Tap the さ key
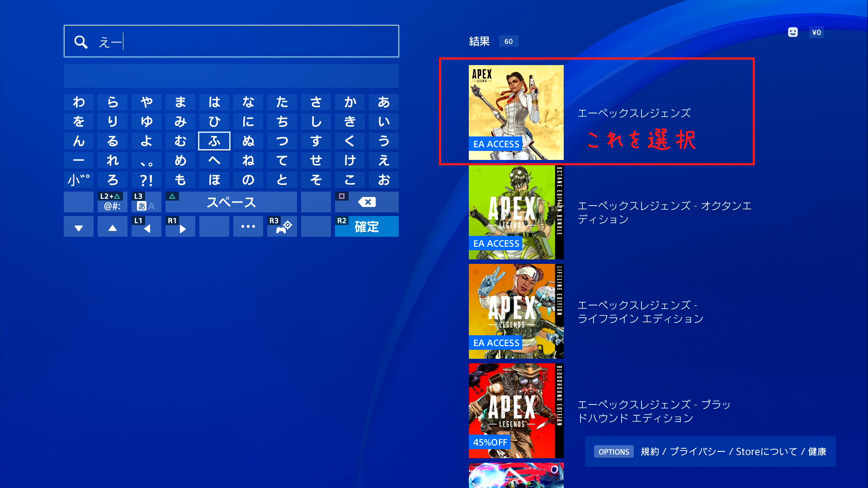 click(x=316, y=102)
